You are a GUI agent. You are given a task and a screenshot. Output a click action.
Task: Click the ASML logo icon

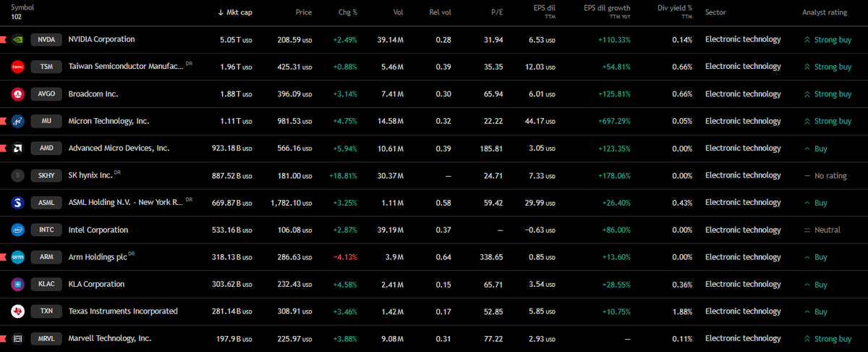(18, 203)
